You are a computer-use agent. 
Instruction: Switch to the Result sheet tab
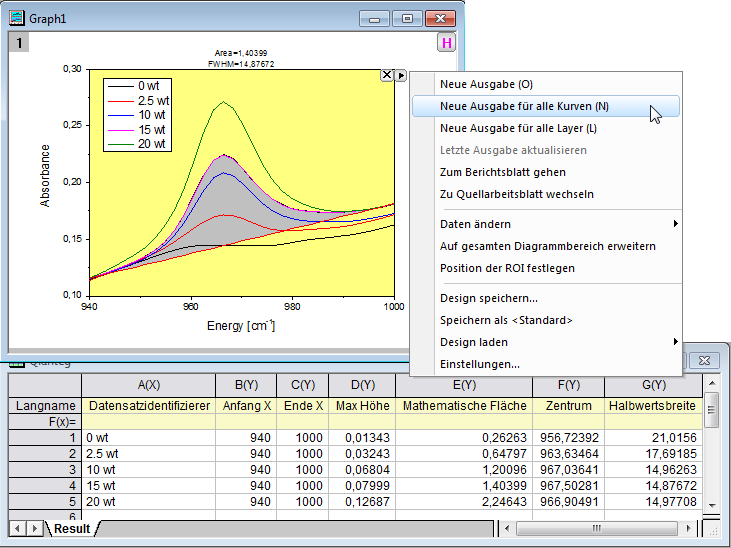pyautogui.click(x=72, y=529)
